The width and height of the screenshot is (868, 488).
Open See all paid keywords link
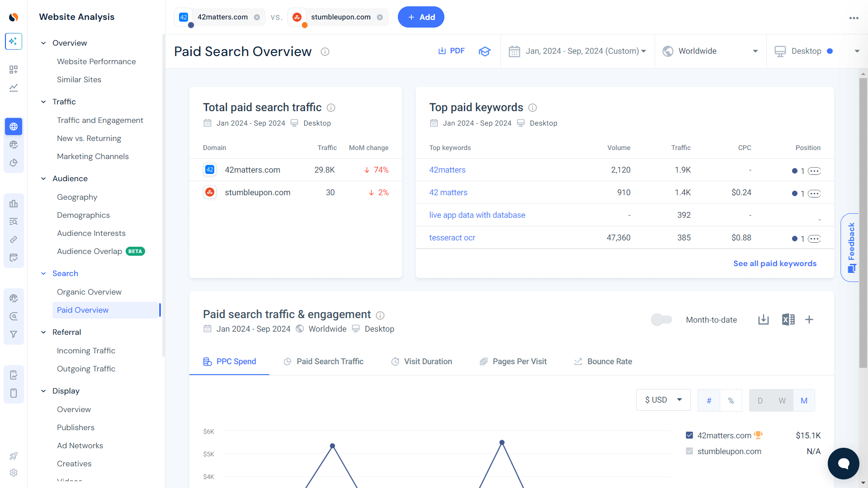(775, 263)
